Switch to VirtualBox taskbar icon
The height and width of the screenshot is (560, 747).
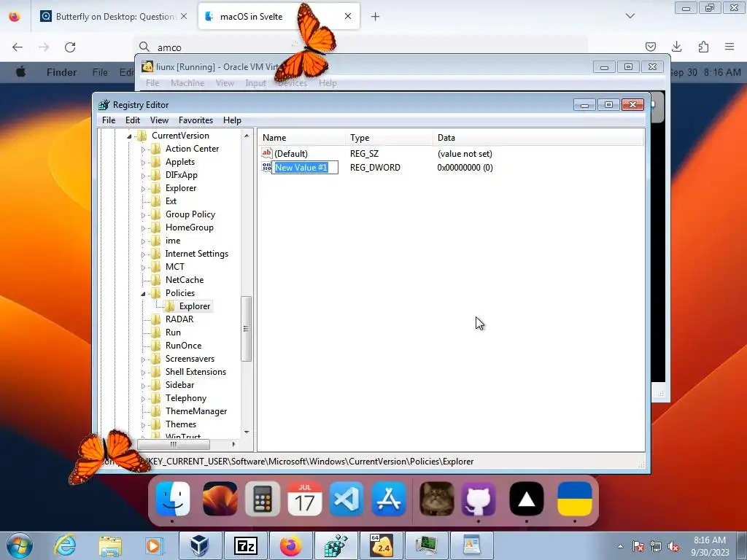[200, 545]
